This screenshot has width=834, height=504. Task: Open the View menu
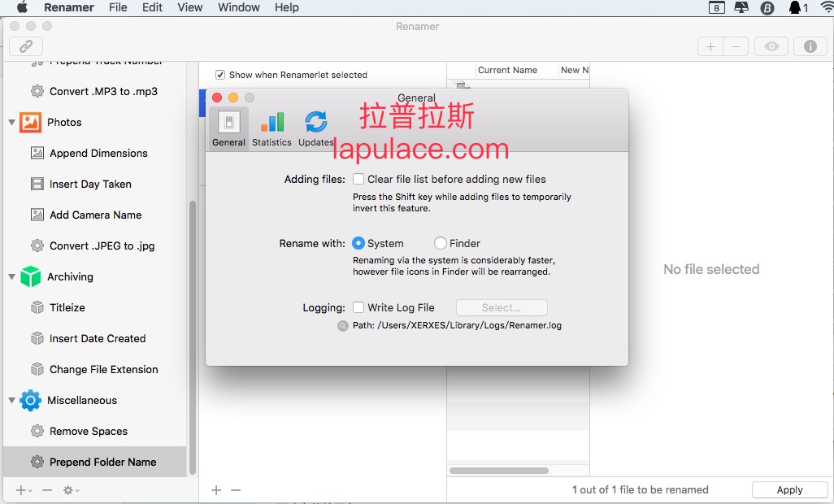pyautogui.click(x=190, y=7)
